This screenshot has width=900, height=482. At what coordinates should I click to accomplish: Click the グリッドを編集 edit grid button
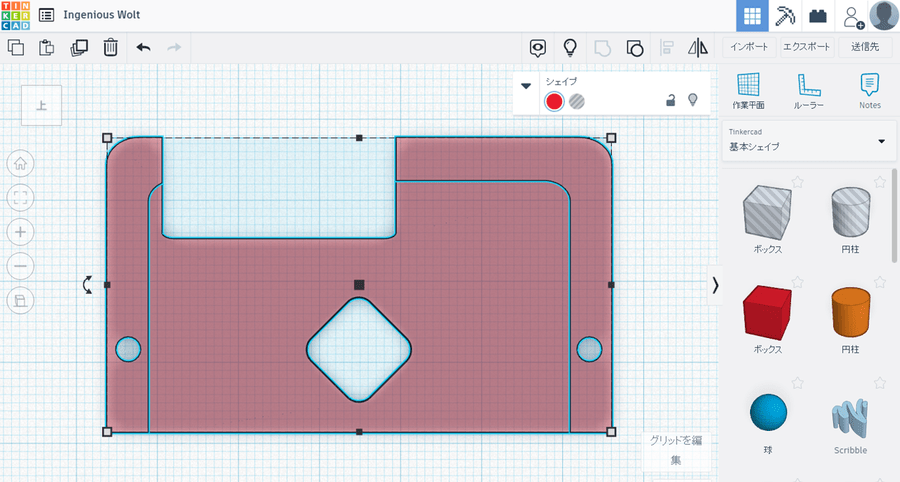[676, 451]
